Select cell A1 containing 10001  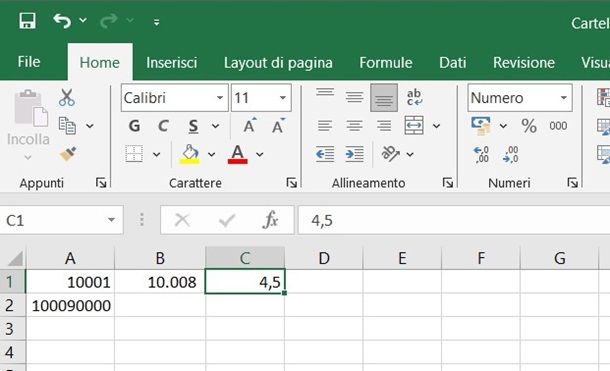click(70, 282)
